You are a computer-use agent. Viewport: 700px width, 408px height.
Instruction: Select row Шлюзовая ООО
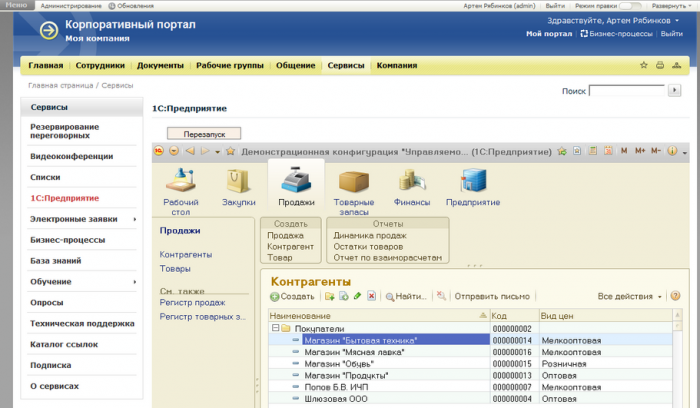(471, 399)
